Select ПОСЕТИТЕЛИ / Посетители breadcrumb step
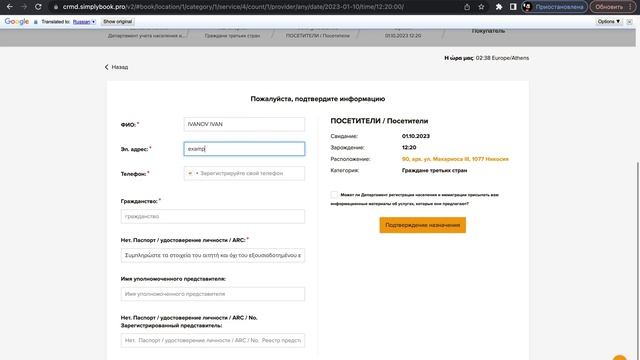 pyautogui.click(x=318, y=36)
